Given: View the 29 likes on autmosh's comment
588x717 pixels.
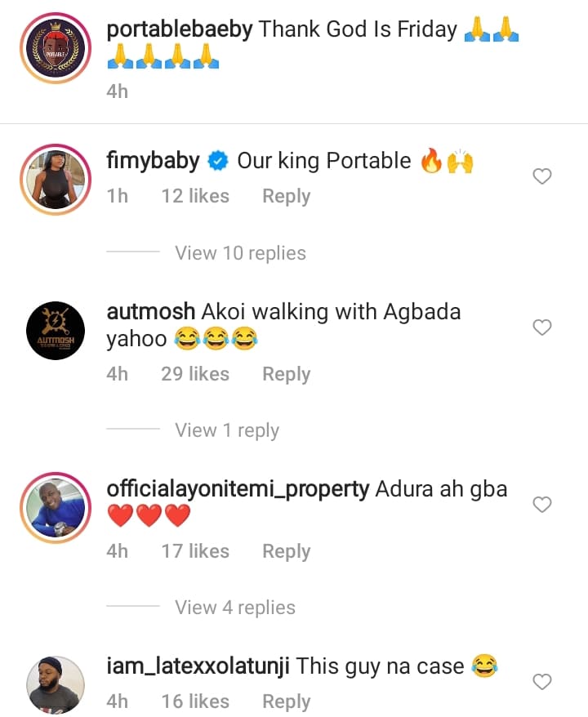Looking at the screenshot, I should (x=195, y=374).
